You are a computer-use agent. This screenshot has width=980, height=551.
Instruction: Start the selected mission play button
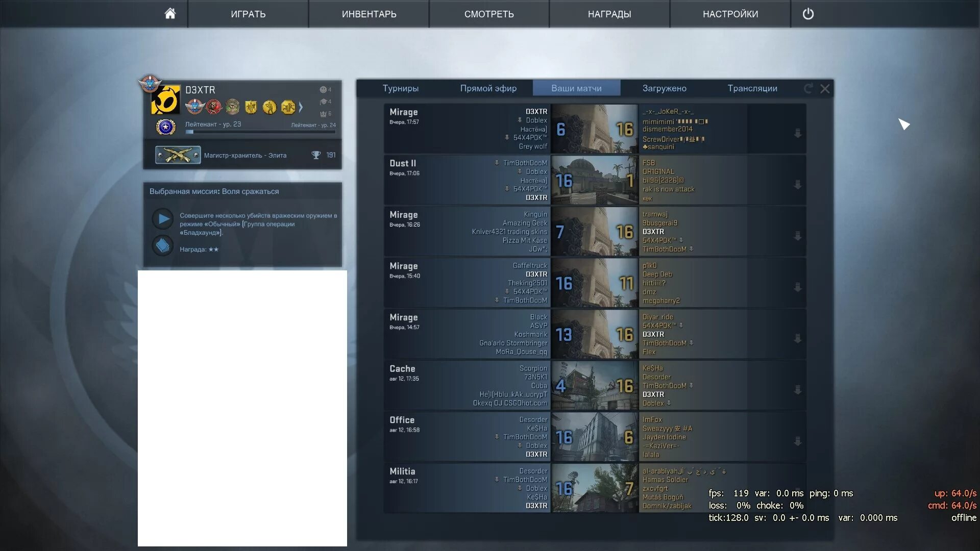[x=163, y=219]
